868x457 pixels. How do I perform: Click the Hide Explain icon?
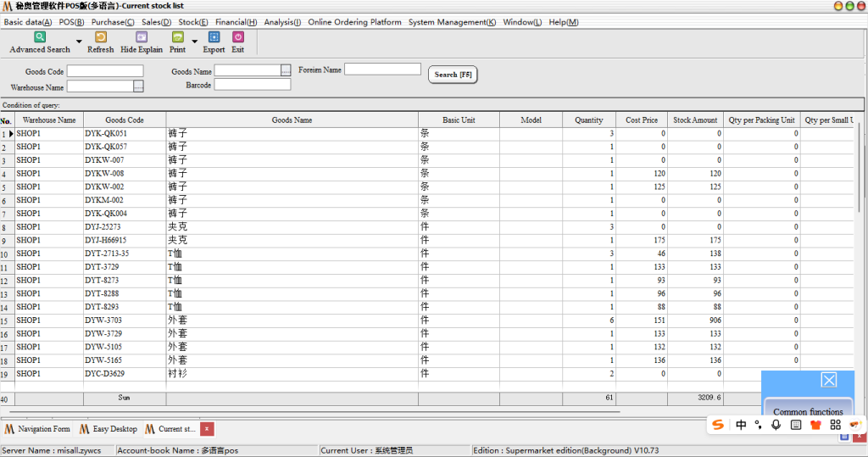(x=141, y=37)
